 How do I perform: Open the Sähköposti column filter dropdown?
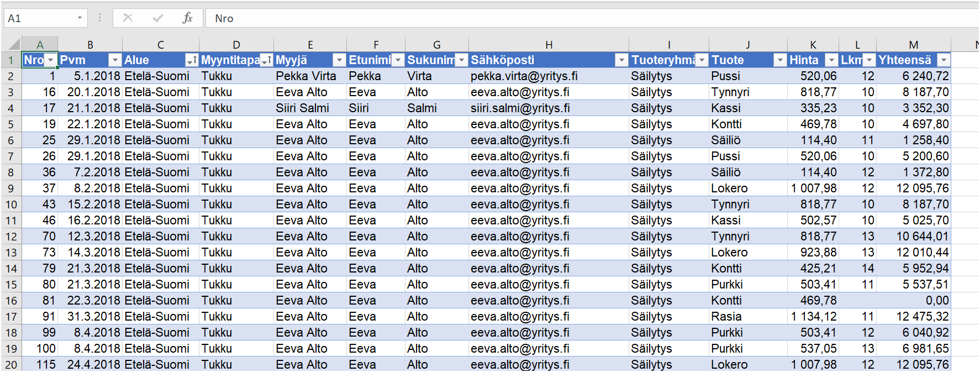621,60
